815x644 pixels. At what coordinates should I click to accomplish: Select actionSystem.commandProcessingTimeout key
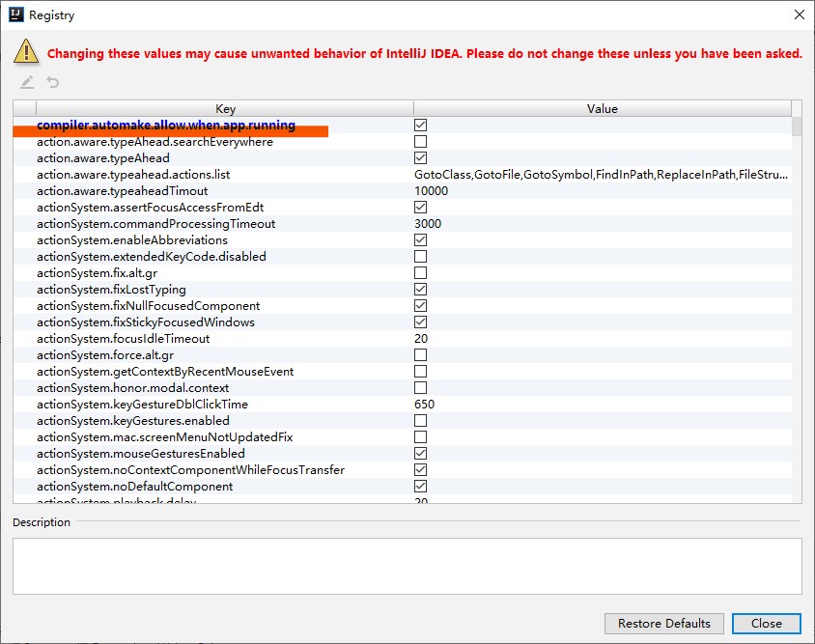click(x=155, y=224)
